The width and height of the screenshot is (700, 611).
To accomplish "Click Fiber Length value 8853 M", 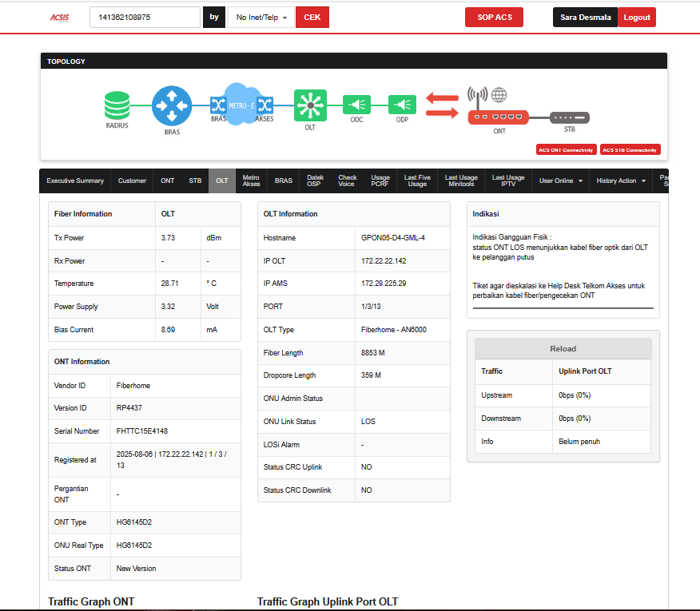I will pos(372,353).
